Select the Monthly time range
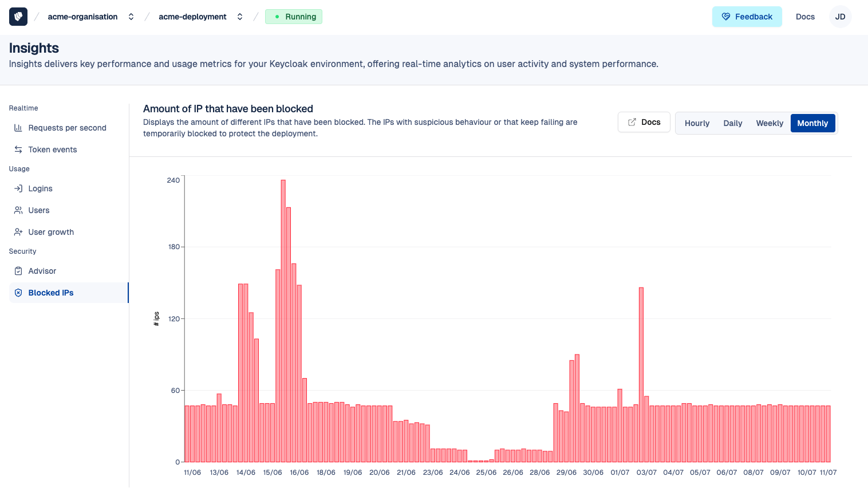The width and height of the screenshot is (868, 488). pyautogui.click(x=812, y=123)
